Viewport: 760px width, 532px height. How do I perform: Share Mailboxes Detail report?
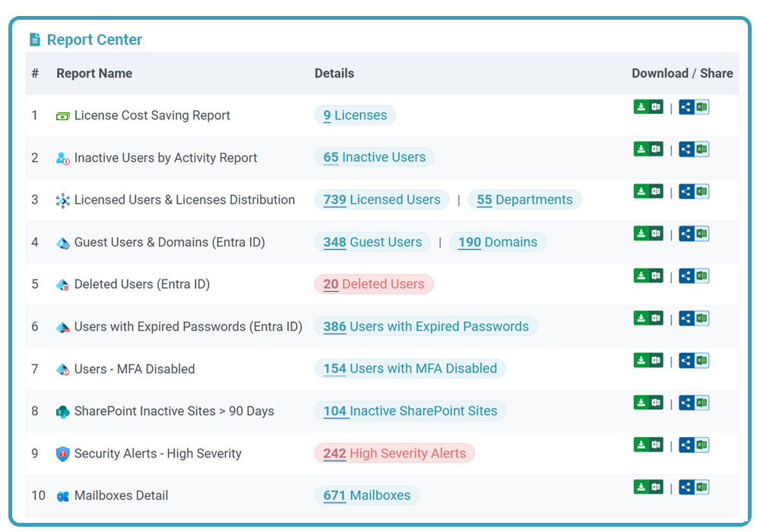(694, 487)
